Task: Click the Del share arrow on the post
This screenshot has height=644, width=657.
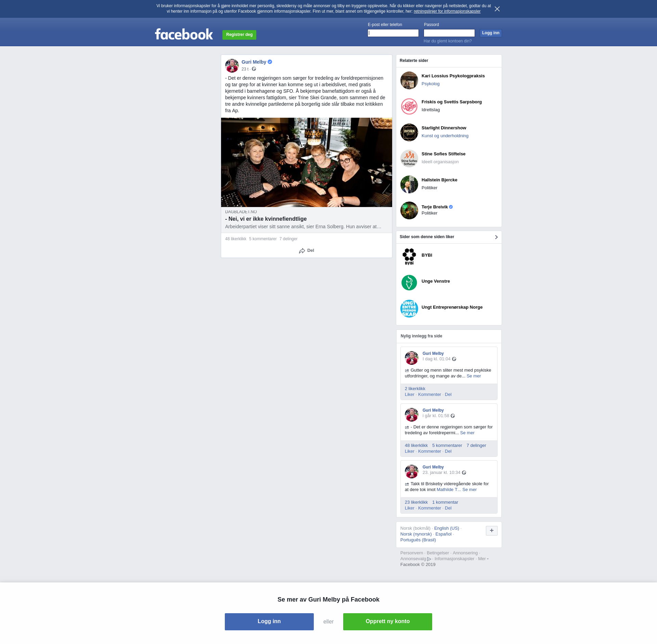Action: (306, 250)
